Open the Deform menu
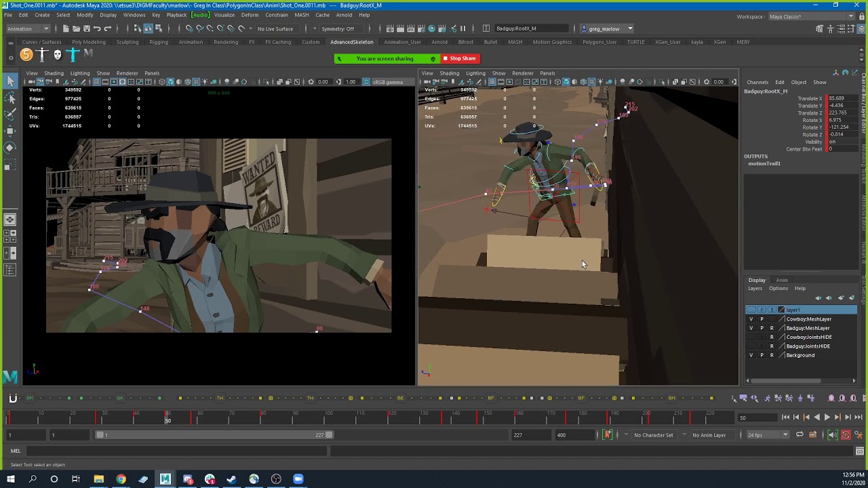868x488 pixels. (x=250, y=15)
